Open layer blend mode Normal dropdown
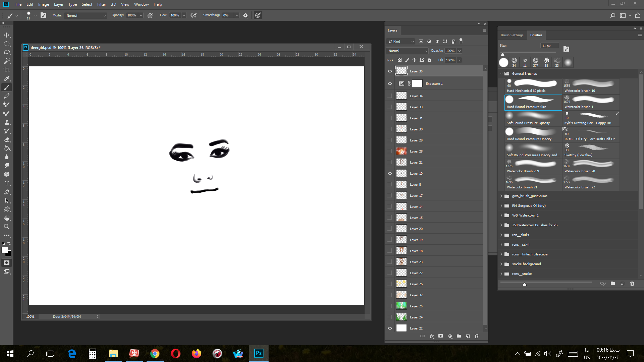This screenshot has width=644, height=362. click(x=408, y=51)
